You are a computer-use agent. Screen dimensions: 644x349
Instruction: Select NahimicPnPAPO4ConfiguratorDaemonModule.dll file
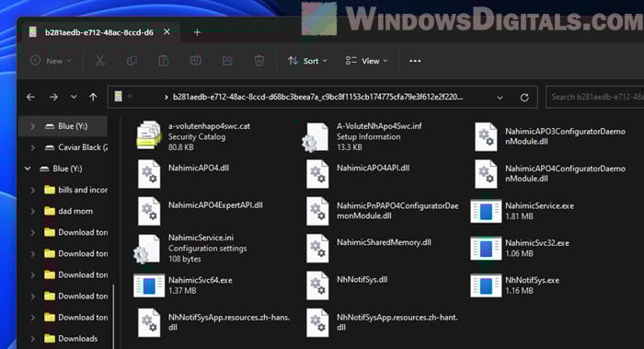pos(382,211)
